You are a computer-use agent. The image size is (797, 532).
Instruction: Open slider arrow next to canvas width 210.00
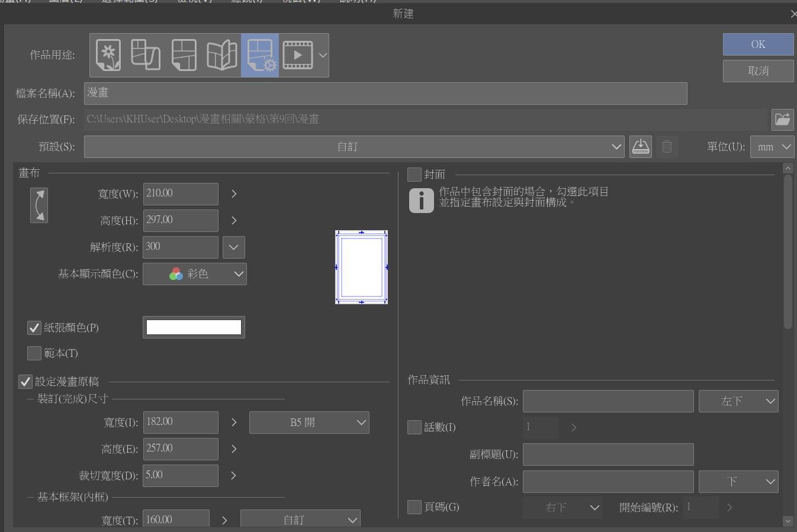pyautogui.click(x=234, y=194)
